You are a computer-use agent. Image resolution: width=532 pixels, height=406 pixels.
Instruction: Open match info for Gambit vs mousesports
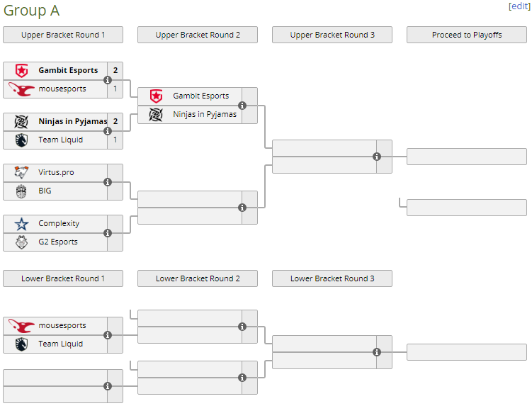[x=108, y=80]
